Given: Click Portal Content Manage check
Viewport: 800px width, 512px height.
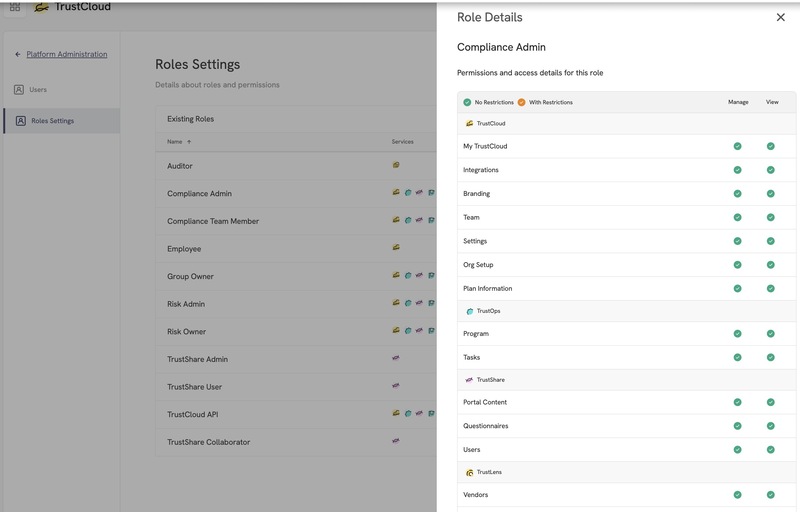Looking at the screenshot, I should pyautogui.click(x=737, y=402).
